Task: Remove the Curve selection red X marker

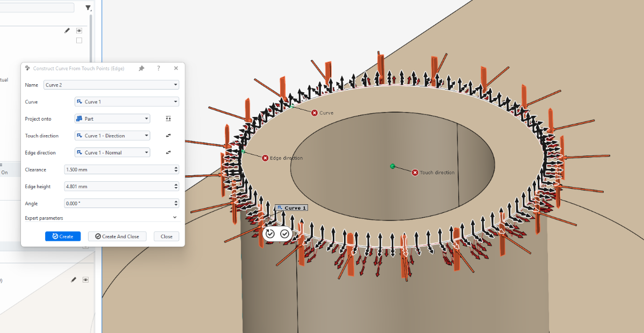Action: tap(314, 113)
